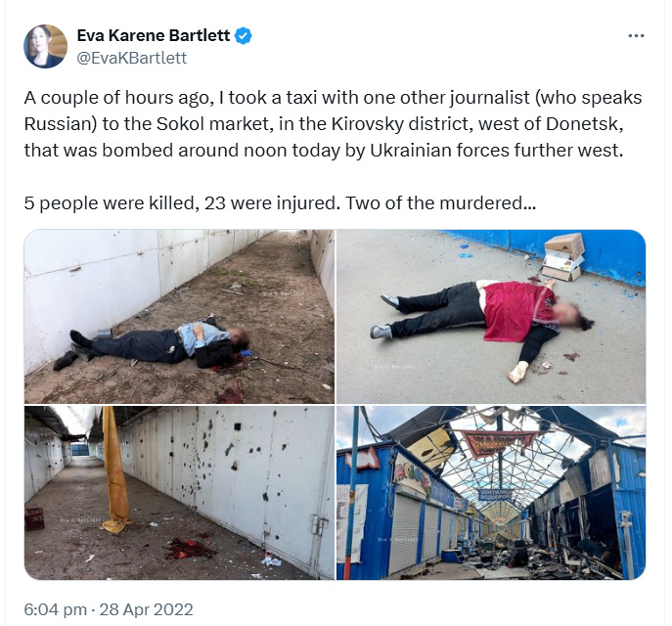Click the yellow cloth in the bottom-left photo

[114, 470]
